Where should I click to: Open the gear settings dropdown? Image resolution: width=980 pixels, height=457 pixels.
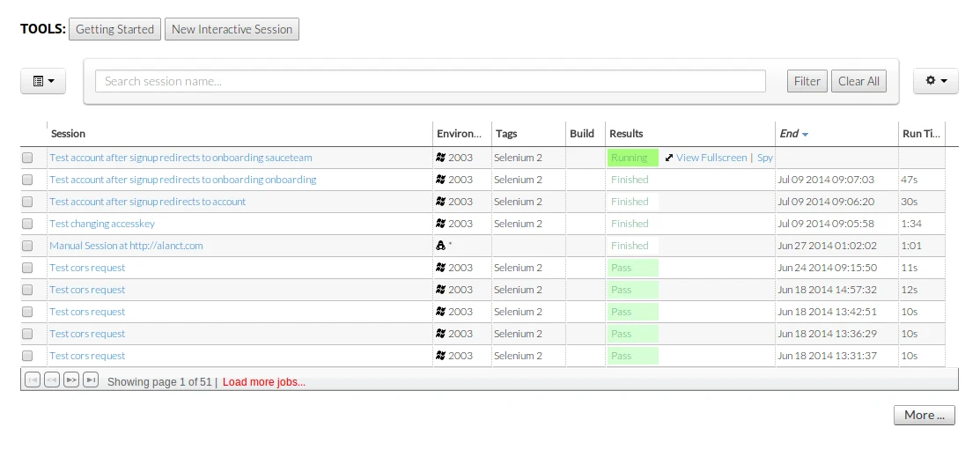(x=936, y=81)
